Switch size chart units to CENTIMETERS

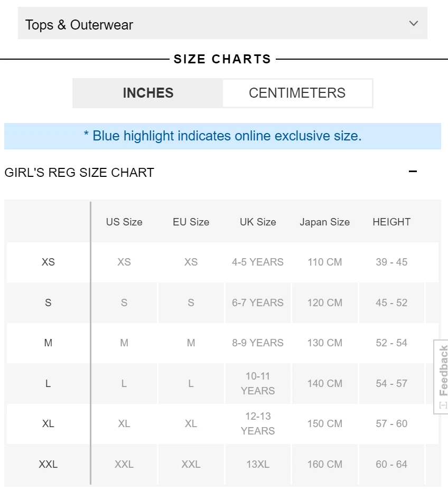(297, 93)
